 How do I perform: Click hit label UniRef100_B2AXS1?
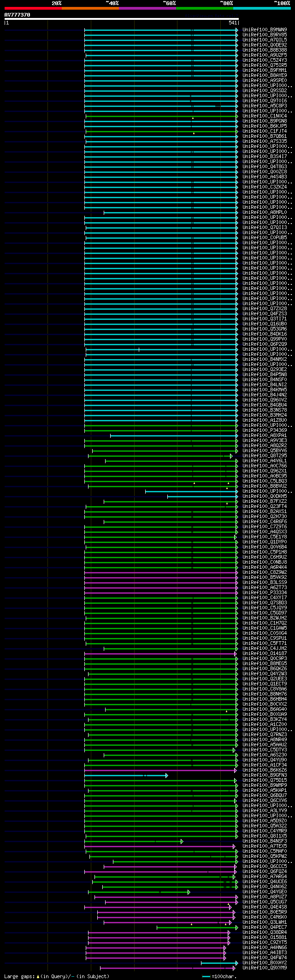pos(265,512)
